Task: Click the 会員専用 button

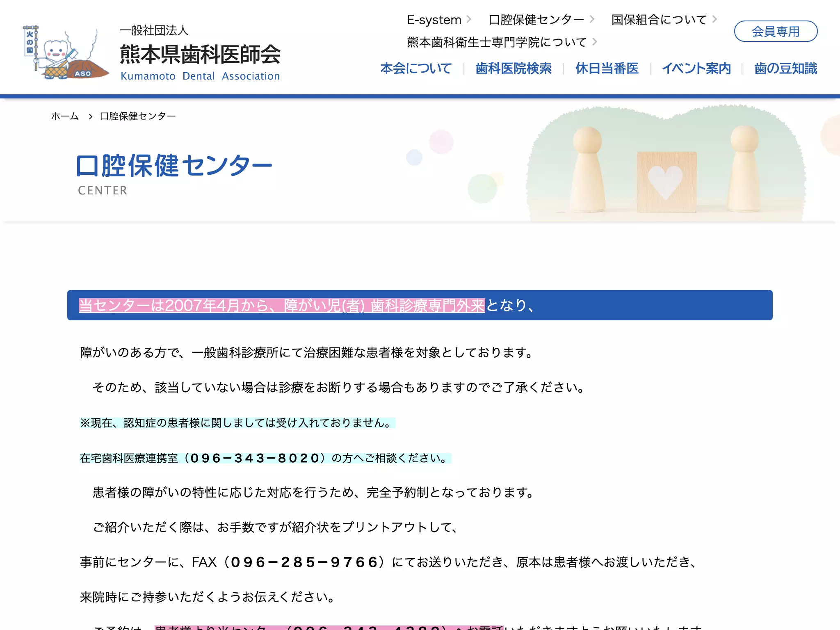Action: click(776, 31)
